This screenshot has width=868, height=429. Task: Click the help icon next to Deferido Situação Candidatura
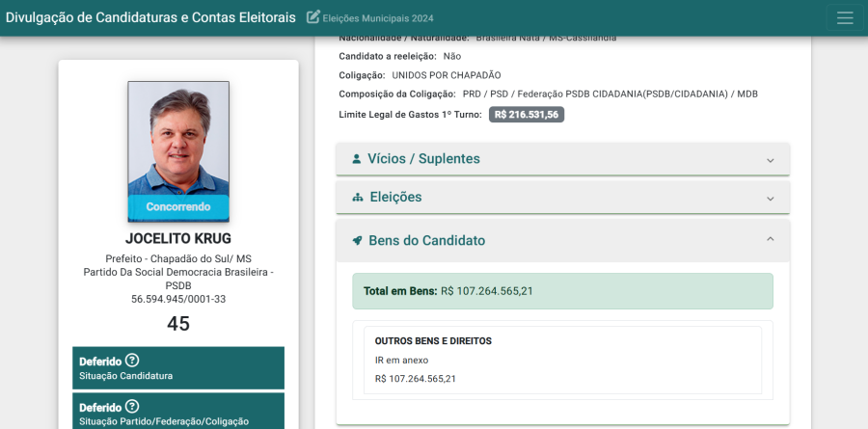coord(132,361)
